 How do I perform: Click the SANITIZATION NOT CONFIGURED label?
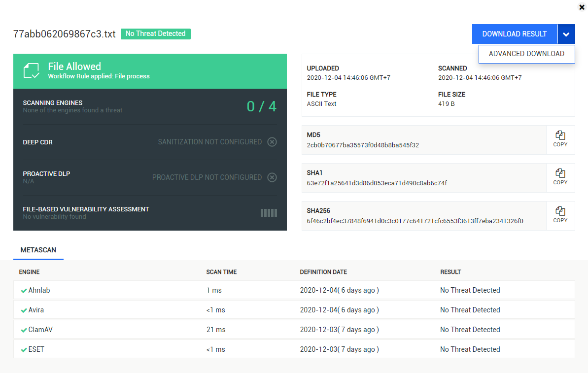pos(209,142)
